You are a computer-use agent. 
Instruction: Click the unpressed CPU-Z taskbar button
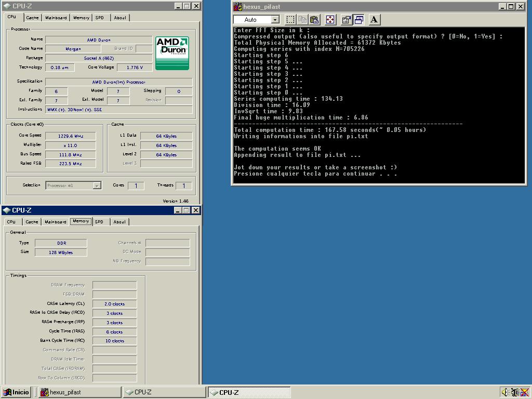point(164,392)
